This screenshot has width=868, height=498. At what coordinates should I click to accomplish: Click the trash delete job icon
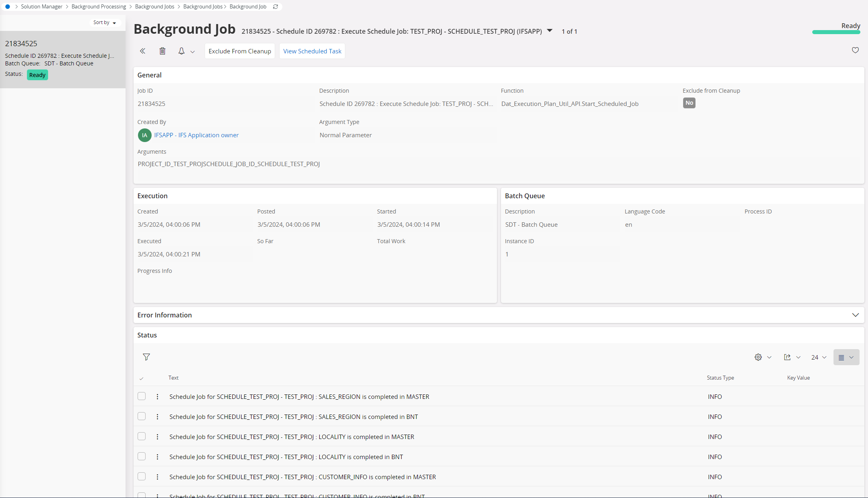162,51
